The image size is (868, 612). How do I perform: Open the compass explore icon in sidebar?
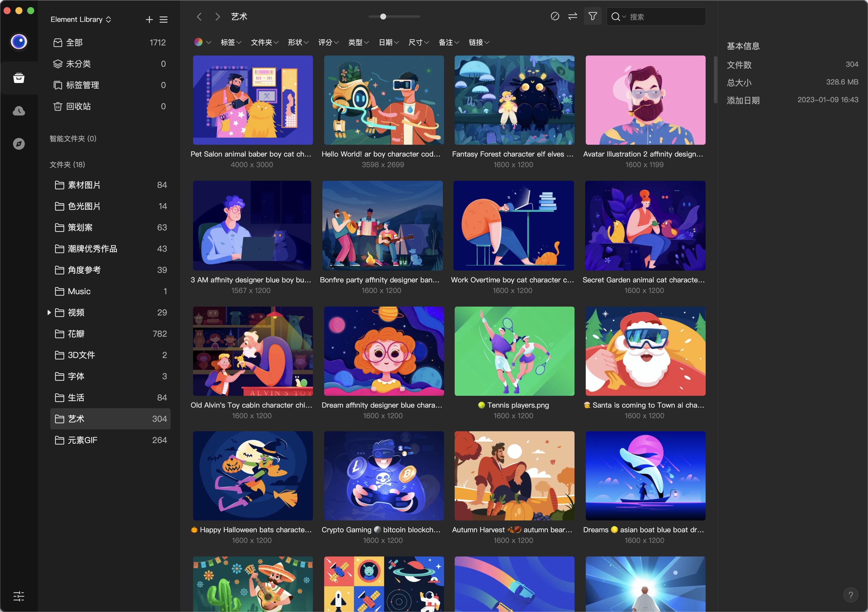click(x=19, y=144)
